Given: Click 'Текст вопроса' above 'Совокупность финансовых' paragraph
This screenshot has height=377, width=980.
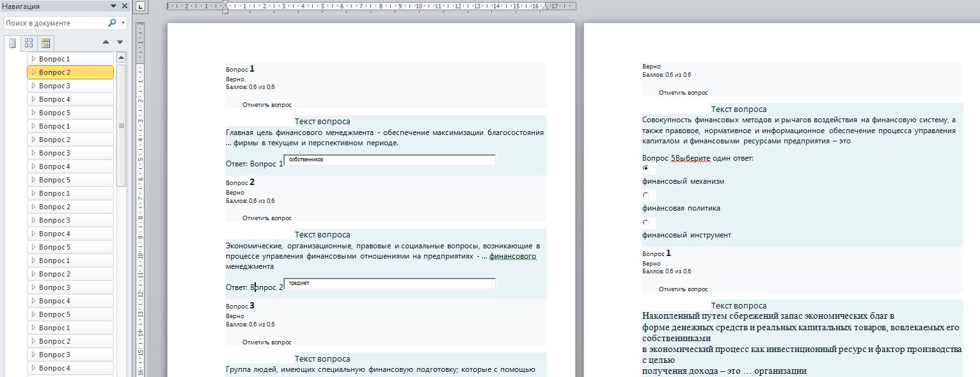Looking at the screenshot, I should coord(739,109).
